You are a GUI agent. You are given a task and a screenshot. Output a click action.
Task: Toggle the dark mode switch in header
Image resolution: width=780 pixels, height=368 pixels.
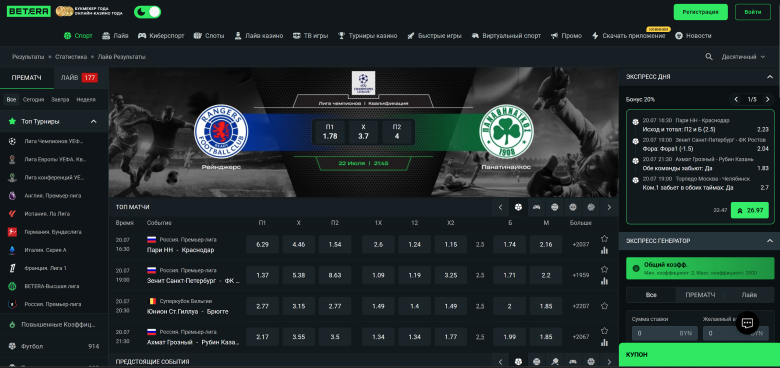pyautogui.click(x=147, y=12)
